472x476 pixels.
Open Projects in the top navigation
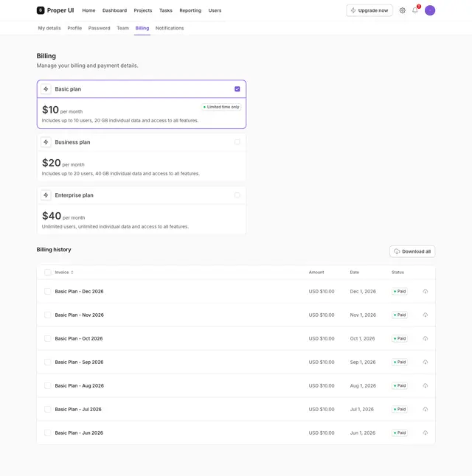tap(143, 10)
